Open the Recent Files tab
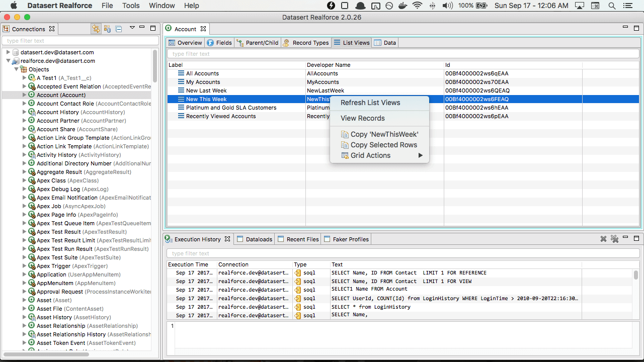The width and height of the screenshot is (644, 362). point(298,239)
